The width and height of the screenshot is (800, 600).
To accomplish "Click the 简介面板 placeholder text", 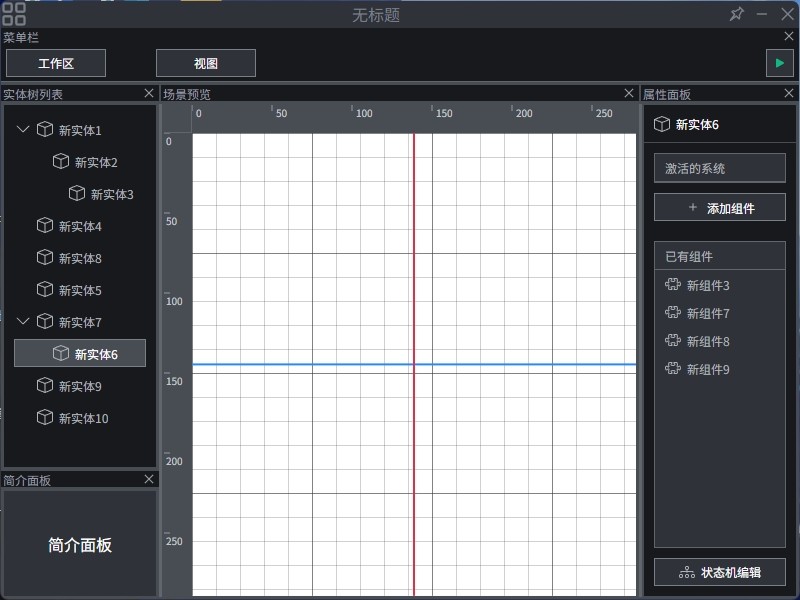I will click(80, 545).
